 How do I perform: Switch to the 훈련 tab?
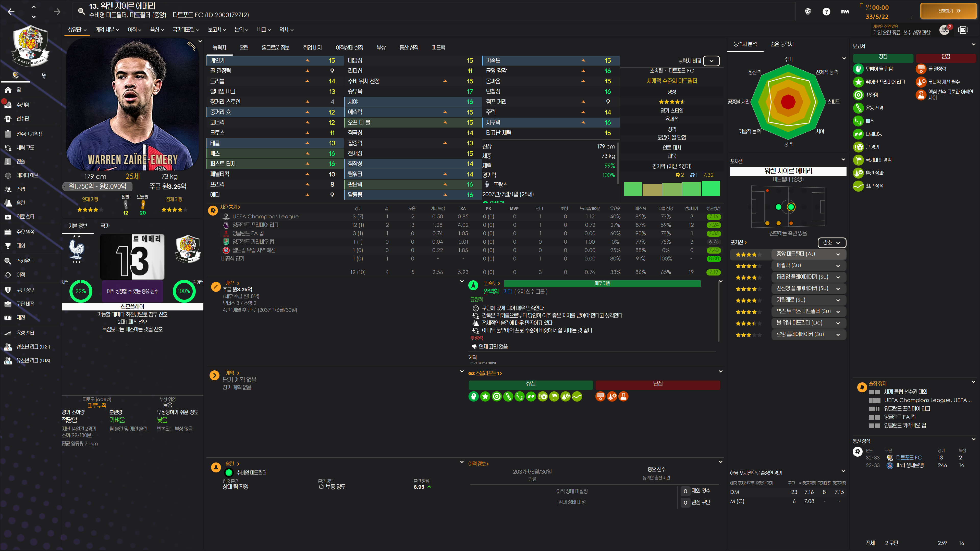click(x=244, y=47)
